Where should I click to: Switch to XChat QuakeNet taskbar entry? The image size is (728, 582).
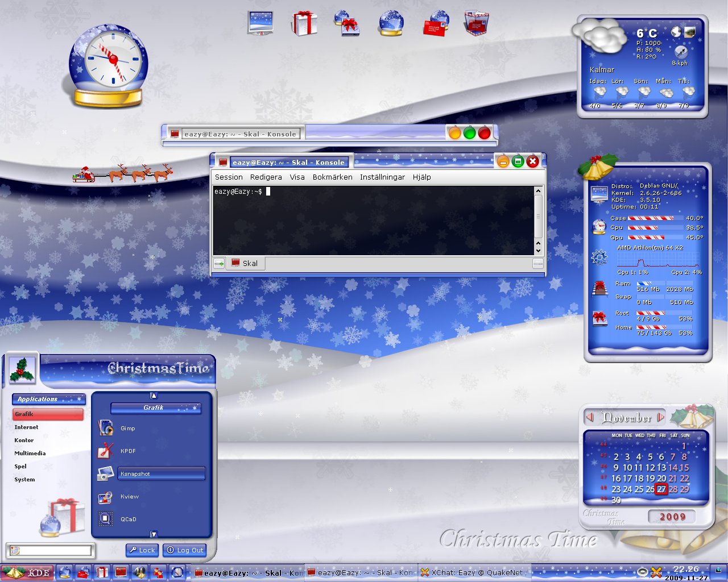(475, 573)
